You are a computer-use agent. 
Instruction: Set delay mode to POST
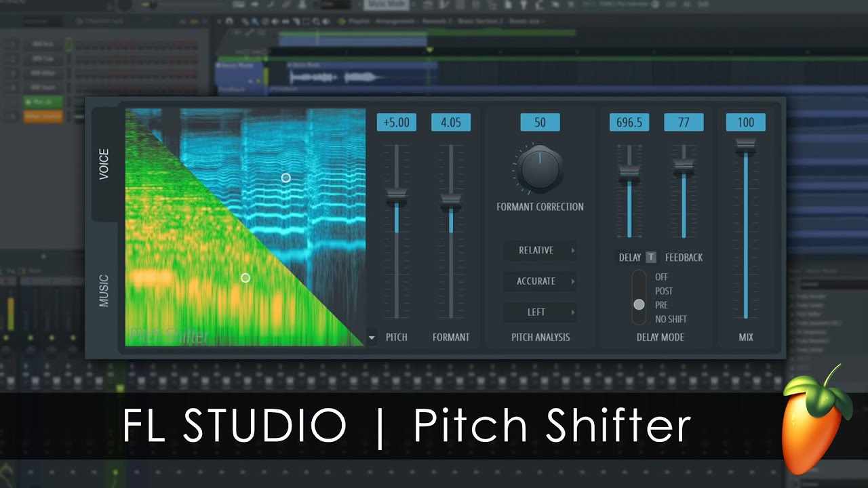pyautogui.click(x=664, y=291)
